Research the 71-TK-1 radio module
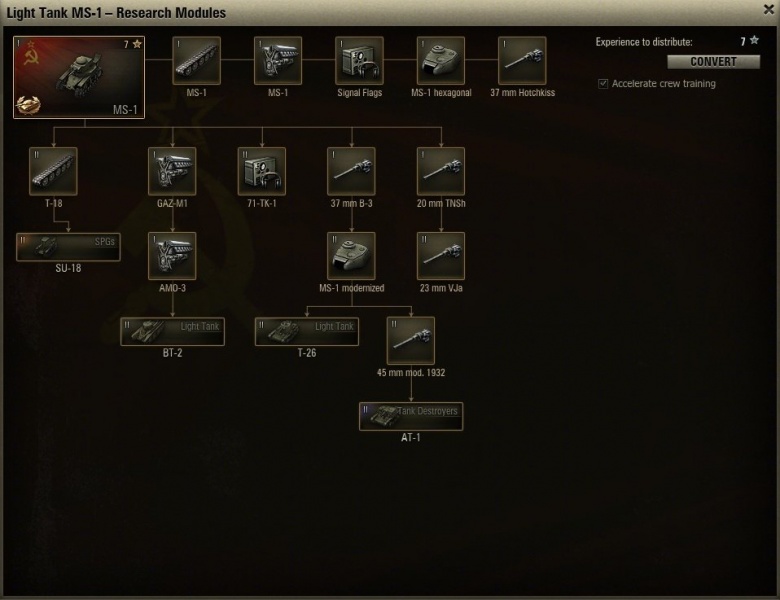 pyautogui.click(x=262, y=171)
